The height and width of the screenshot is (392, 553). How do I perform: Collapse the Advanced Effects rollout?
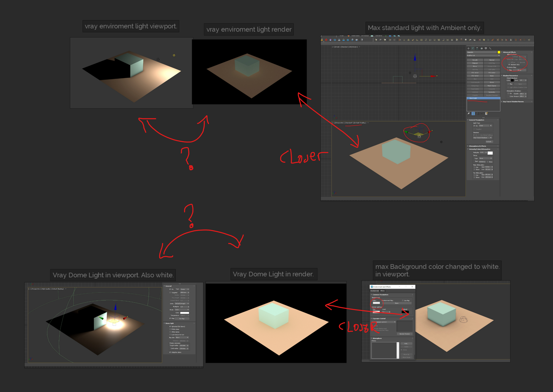[x=509, y=52]
